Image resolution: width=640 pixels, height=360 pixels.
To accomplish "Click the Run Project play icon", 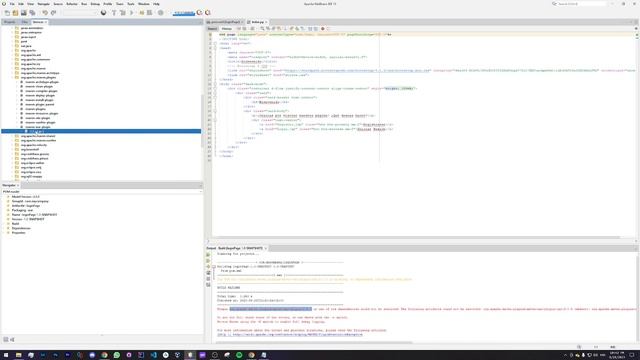I will tap(132, 13).
